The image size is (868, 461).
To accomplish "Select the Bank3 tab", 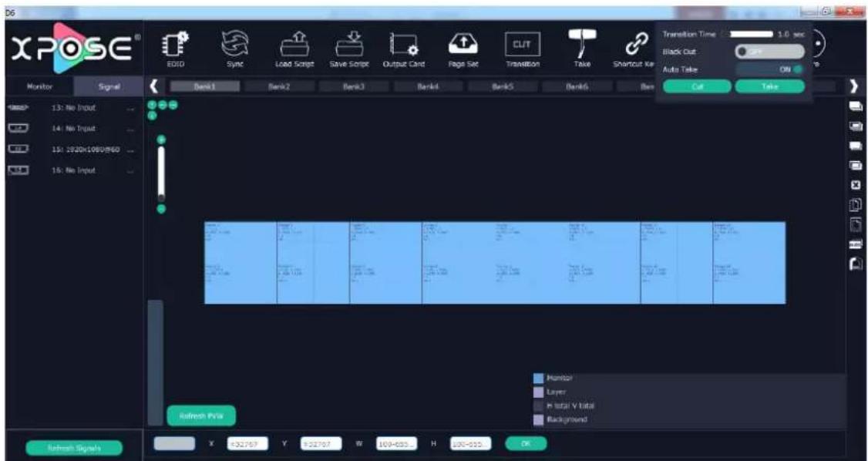I will (353, 86).
